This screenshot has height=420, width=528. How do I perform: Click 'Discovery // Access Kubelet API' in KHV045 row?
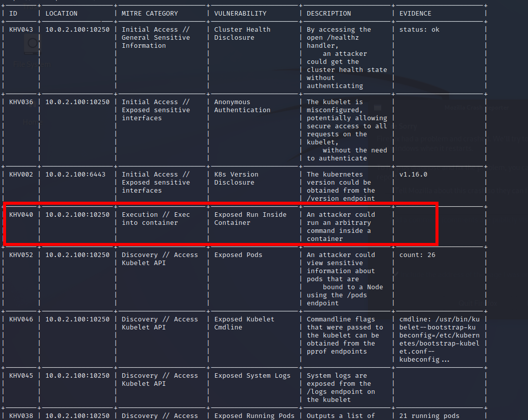(159, 380)
